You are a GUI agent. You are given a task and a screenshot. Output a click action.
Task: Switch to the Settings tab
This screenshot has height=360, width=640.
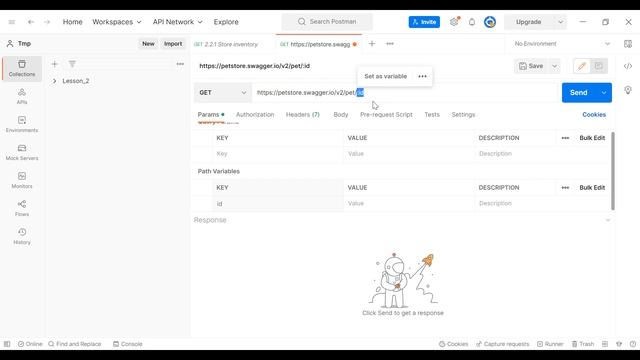click(x=463, y=115)
